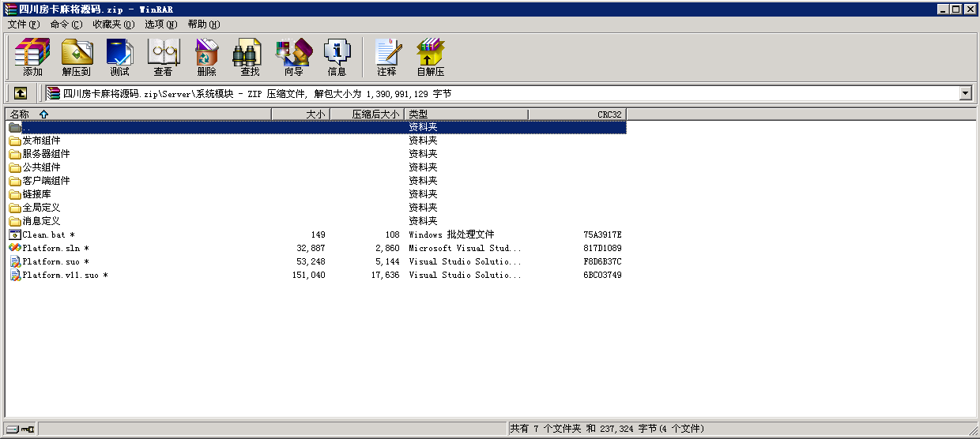Image resolution: width=980 pixels, height=439 pixels.
Task: Show archive 信息 (Info) icon
Action: coord(337,57)
